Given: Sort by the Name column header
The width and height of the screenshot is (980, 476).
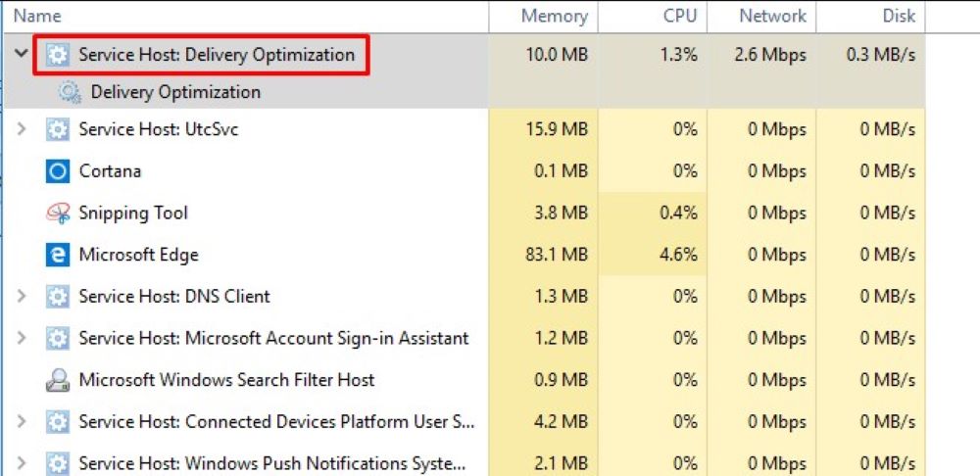Looking at the screenshot, I should pos(37,16).
